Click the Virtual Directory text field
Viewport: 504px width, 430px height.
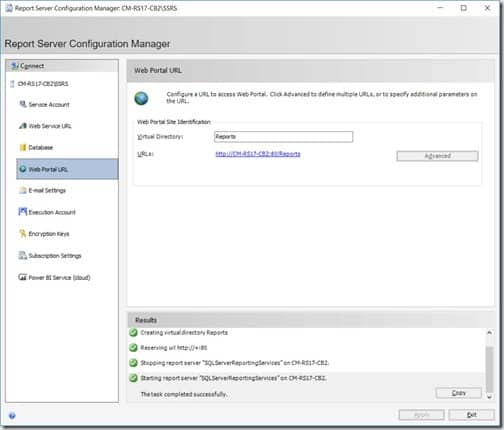pyautogui.click(x=283, y=137)
